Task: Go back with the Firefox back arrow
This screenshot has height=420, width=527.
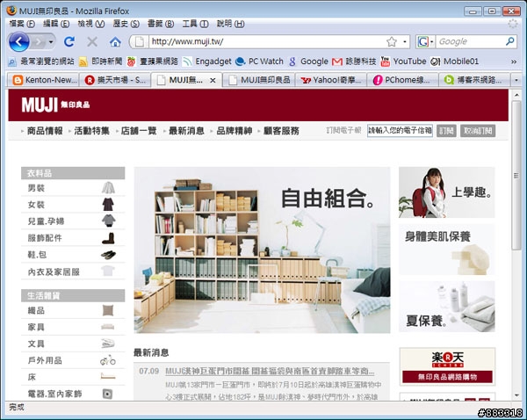Action: pos(18,42)
